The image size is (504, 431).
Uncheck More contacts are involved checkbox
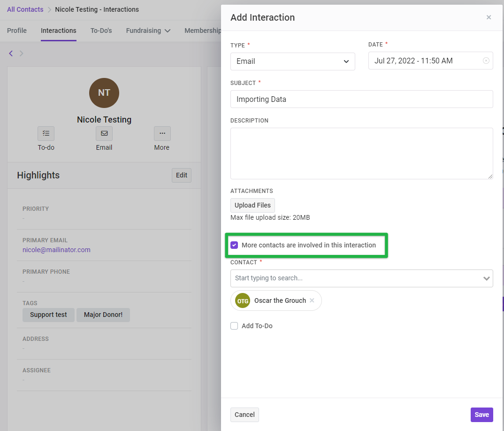click(234, 245)
